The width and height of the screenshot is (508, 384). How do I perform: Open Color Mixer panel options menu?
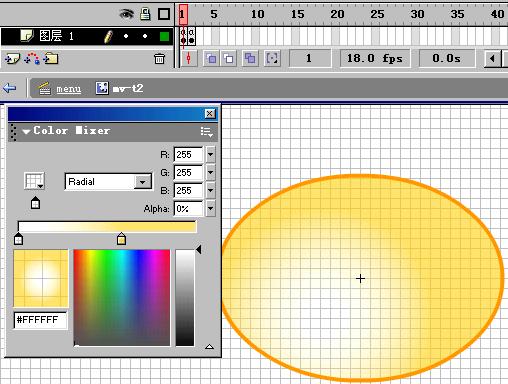(207, 132)
